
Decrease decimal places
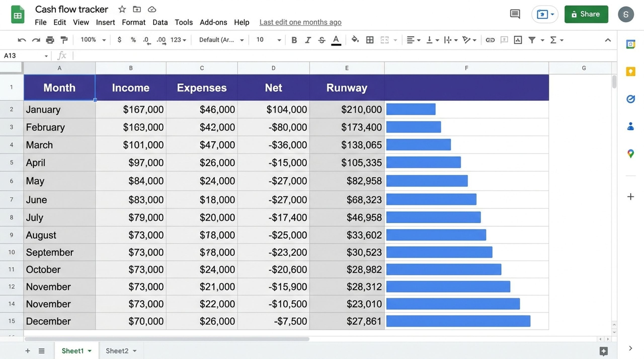tap(147, 40)
